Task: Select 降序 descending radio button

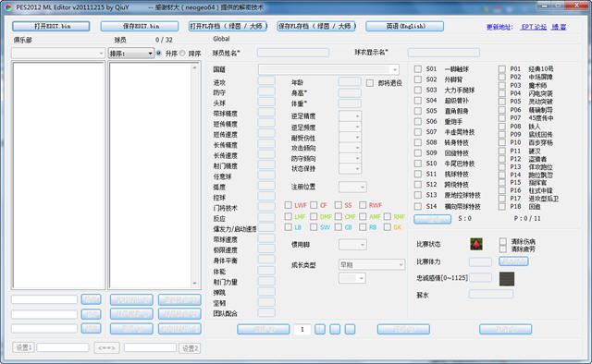Action: 182,54
